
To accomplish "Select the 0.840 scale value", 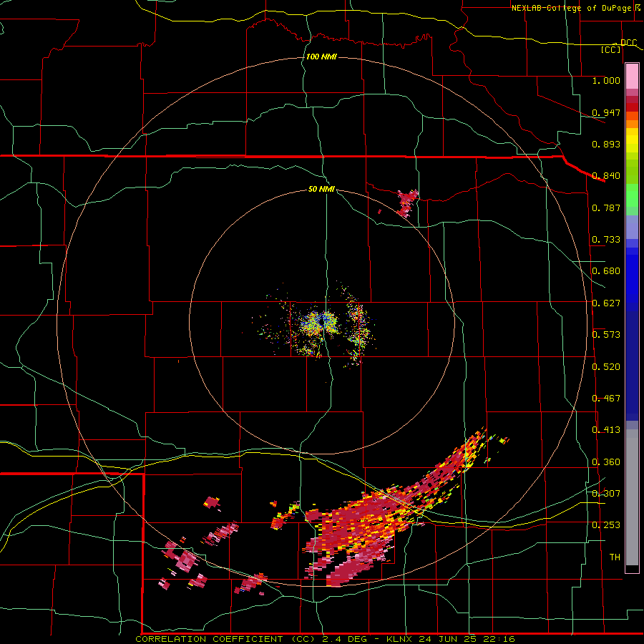I will coord(606,176).
